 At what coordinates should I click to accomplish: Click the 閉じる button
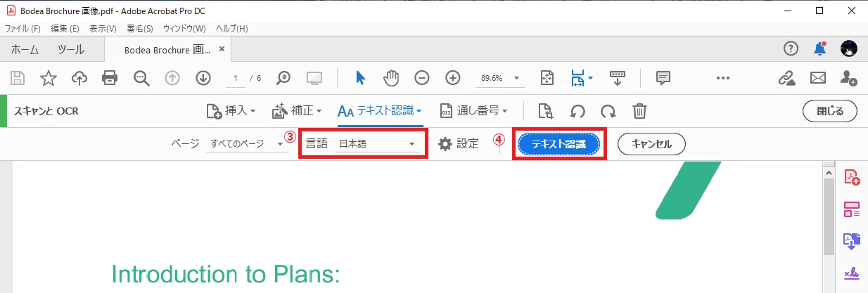(830, 111)
